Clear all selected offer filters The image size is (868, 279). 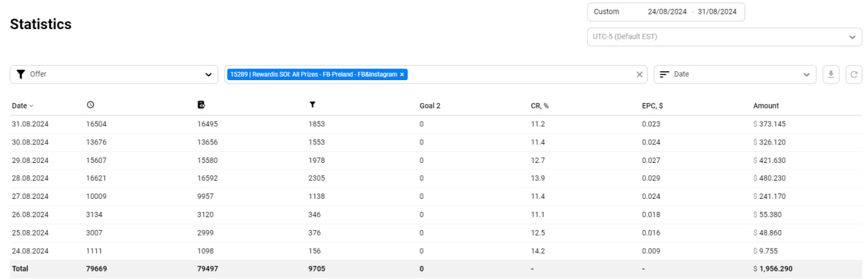pos(639,75)
